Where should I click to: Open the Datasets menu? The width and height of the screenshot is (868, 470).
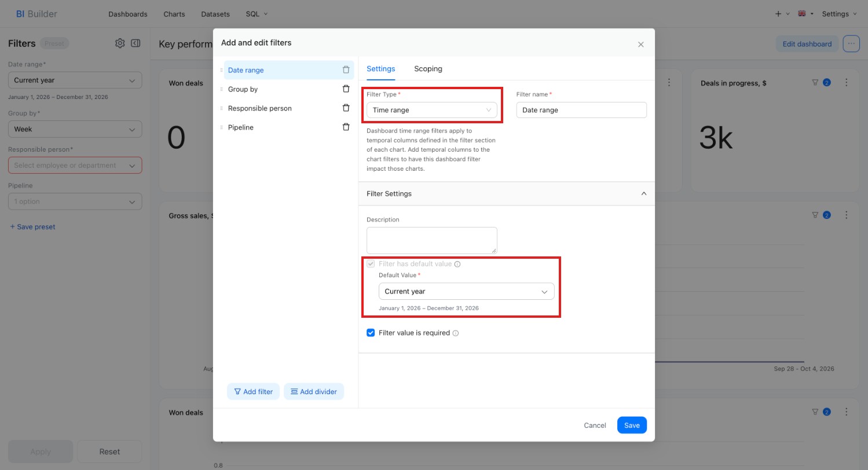coord(215,14)
